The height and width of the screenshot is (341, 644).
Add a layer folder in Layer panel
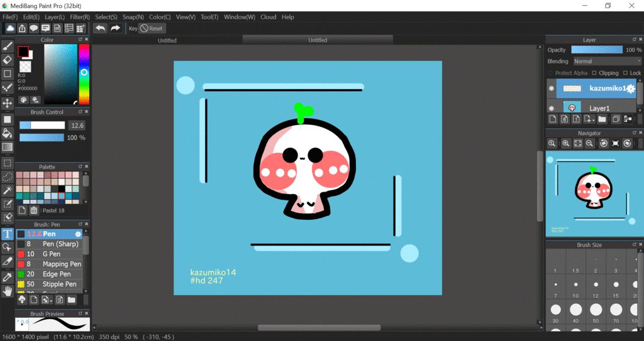[602, 119]
